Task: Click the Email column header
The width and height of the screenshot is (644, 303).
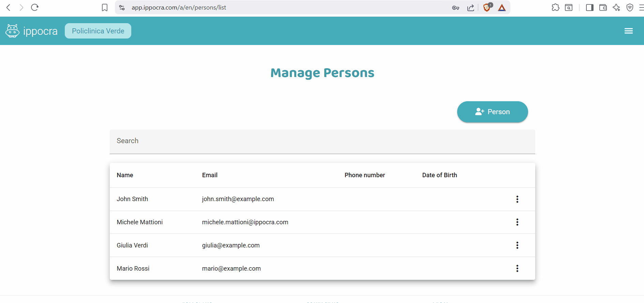Action: pyautogui.click(x=209, y=175)
